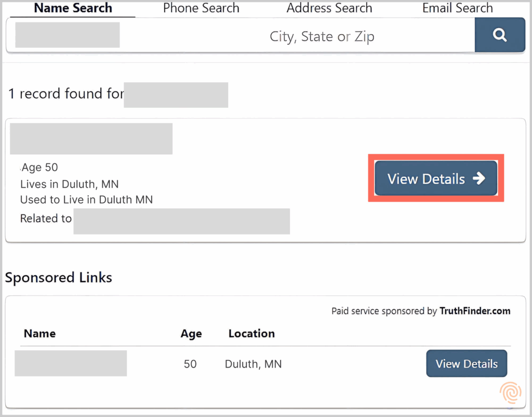Screen dimensions: 532x417
Task: Click the Name column header
Action: [x=39, y=333]
